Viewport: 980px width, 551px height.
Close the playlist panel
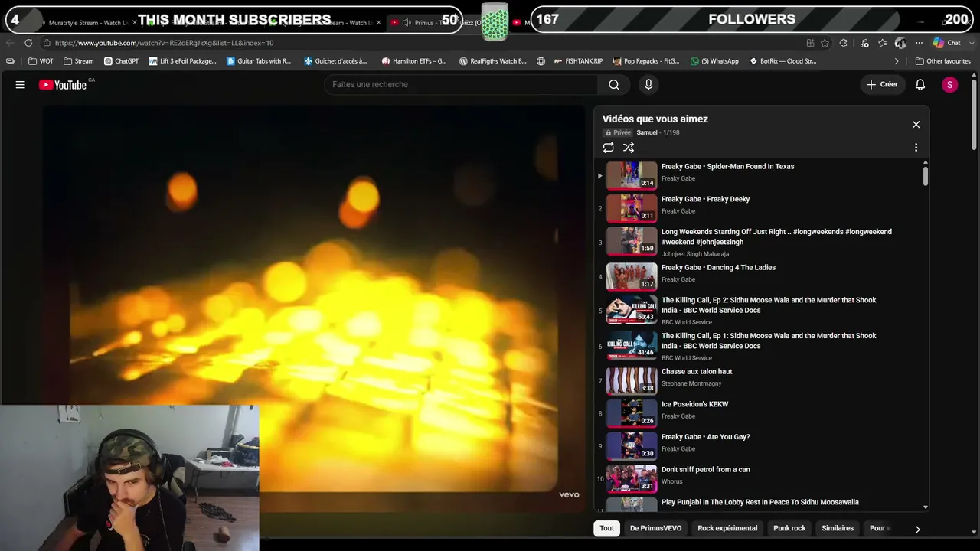point(916,125)
